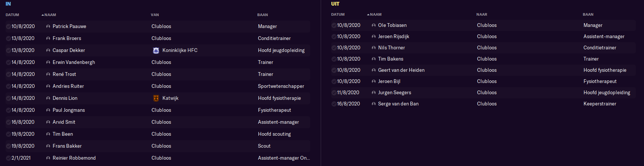Sort UIT table by NAAM column
The image size is (644, 166).
(376, 15)
